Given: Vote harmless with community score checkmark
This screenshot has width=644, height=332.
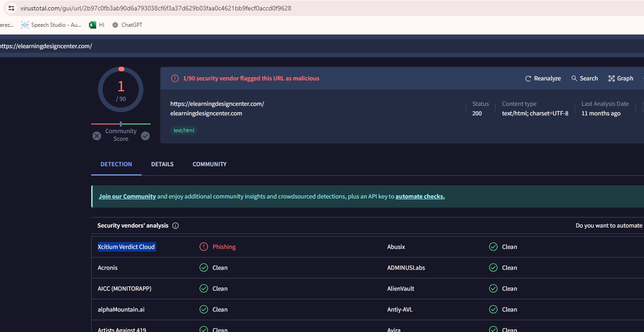Looking at the screenshot, I should pos(145,136).
